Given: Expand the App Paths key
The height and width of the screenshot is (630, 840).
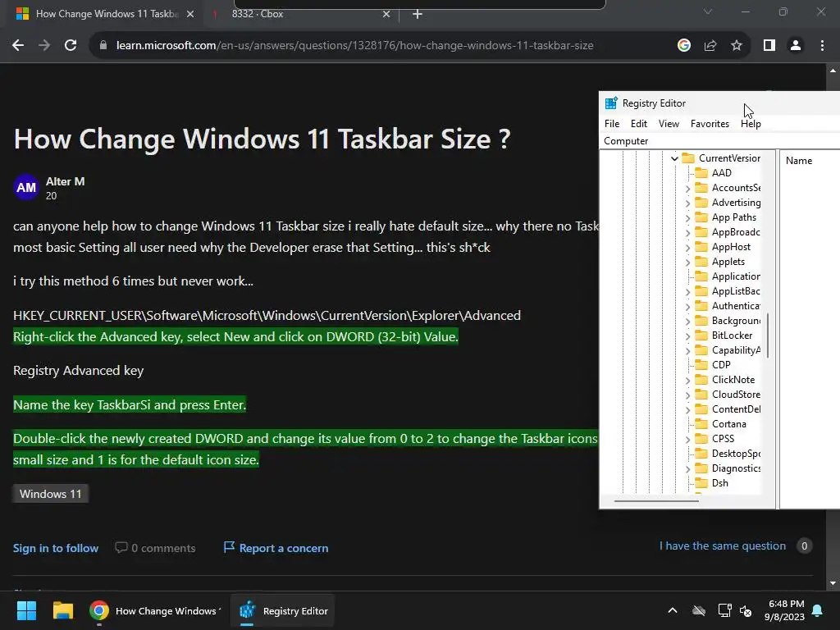Looking at the screenshot, I should click(x=688, y=217).
